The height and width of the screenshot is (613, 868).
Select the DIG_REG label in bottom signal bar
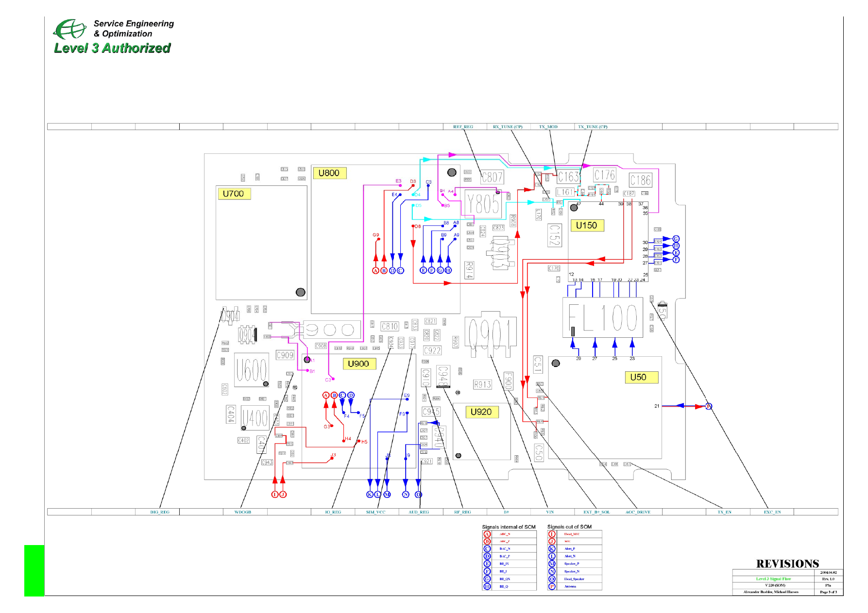click(160, 512)
